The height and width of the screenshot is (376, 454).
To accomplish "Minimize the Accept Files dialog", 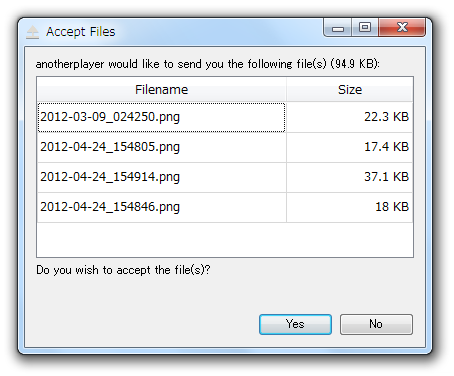I will [338, 28].
